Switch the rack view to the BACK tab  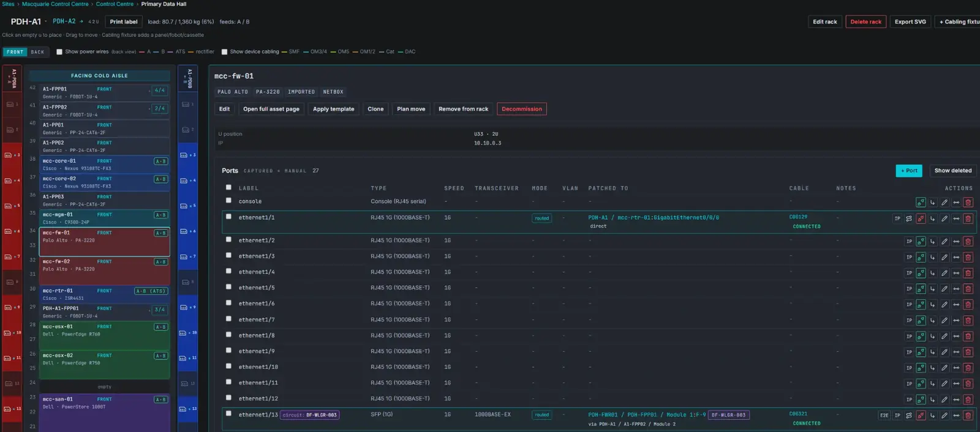pos(37,52)
